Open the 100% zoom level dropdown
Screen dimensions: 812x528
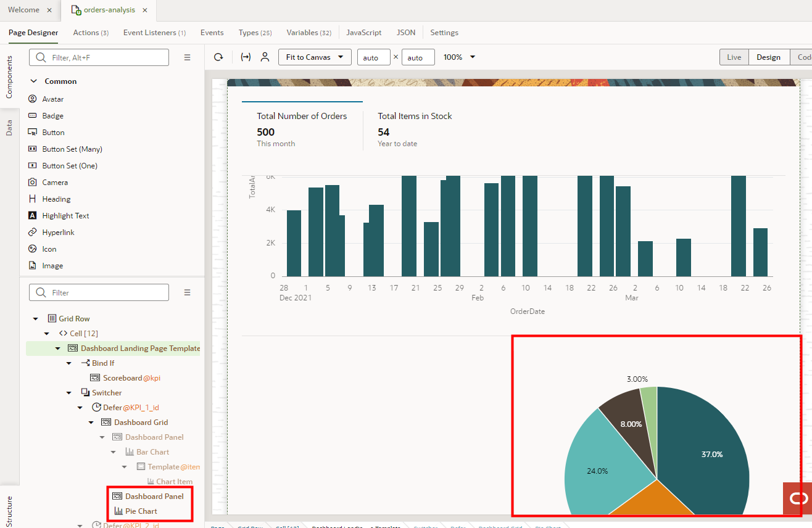[459, 57]
